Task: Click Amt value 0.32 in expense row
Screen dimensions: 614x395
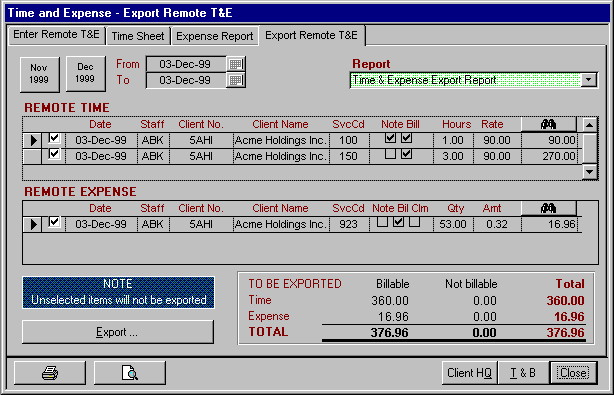Action: [497, 224]
